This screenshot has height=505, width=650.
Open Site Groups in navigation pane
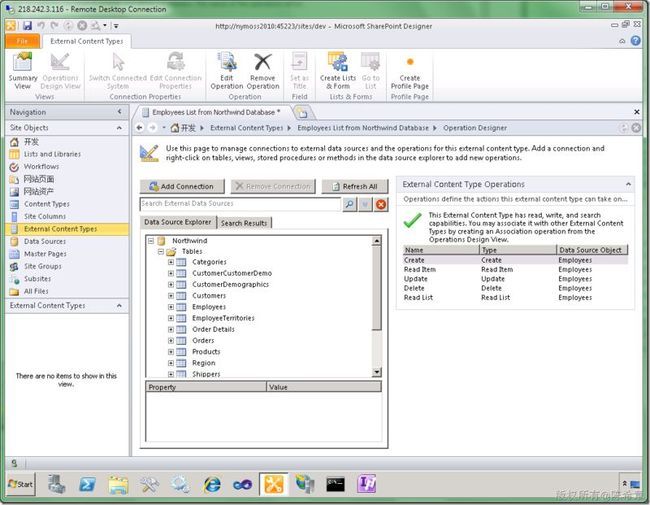(x=42, y=266)
